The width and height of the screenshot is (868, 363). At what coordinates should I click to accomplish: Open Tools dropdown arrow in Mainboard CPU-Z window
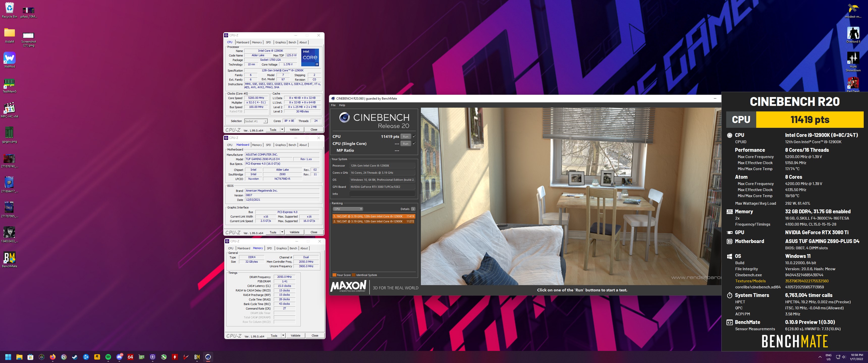(282, 232)
